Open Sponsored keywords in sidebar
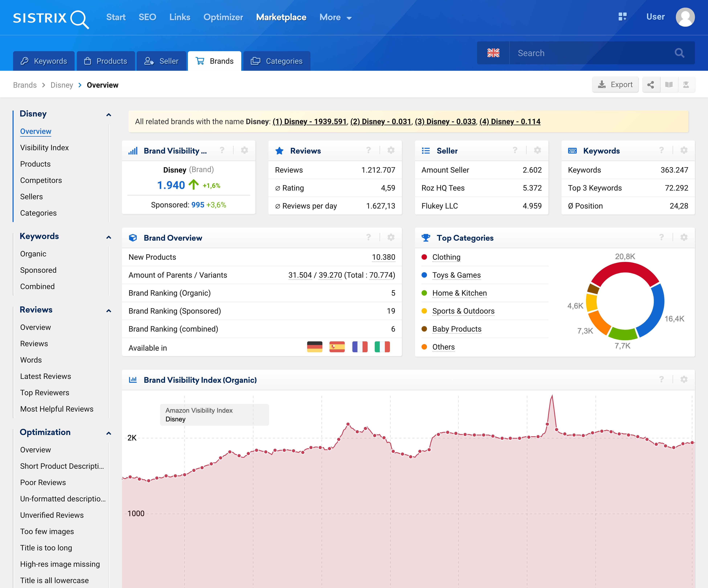 pos(38,270)
